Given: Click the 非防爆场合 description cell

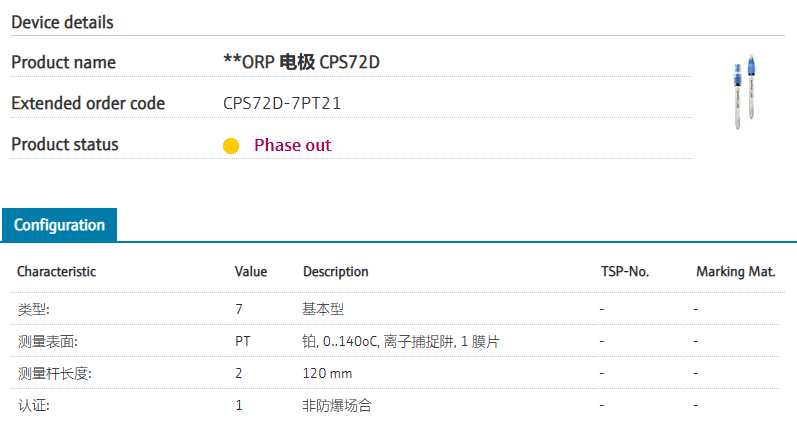Looking at the screenshot, I should [337, 405].
